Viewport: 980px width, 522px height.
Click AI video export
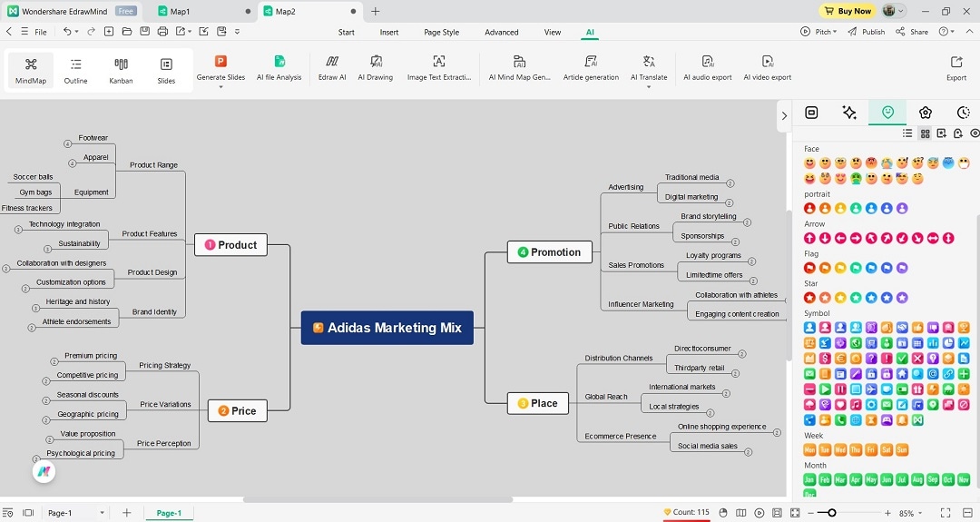768,68
